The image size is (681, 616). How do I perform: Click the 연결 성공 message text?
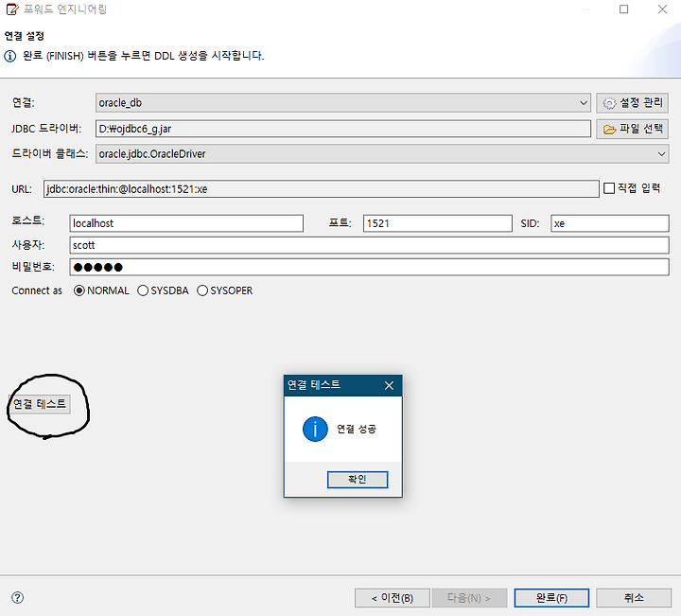click(357, 430)
